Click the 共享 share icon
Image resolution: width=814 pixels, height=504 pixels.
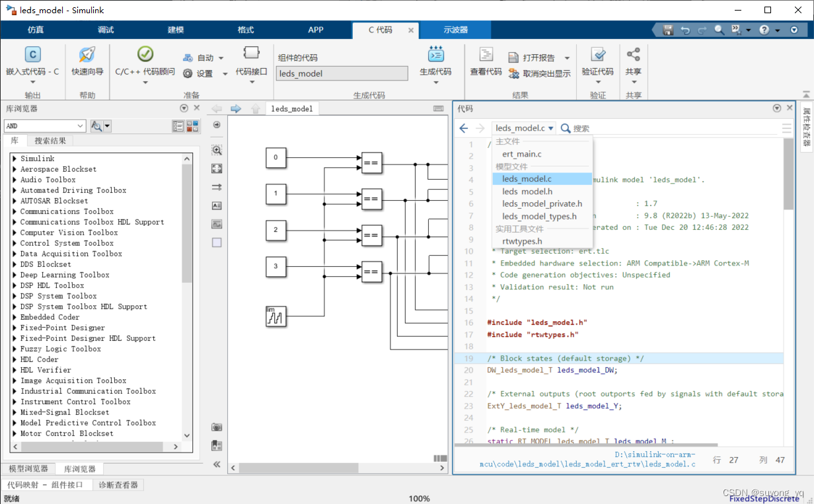pyautogui.click(x=633, y=55)
